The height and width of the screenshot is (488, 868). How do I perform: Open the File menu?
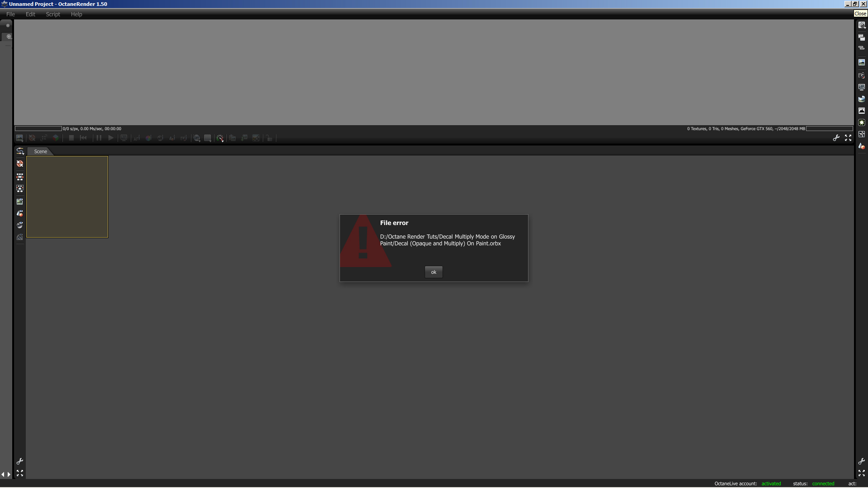(x=10, y=14)
